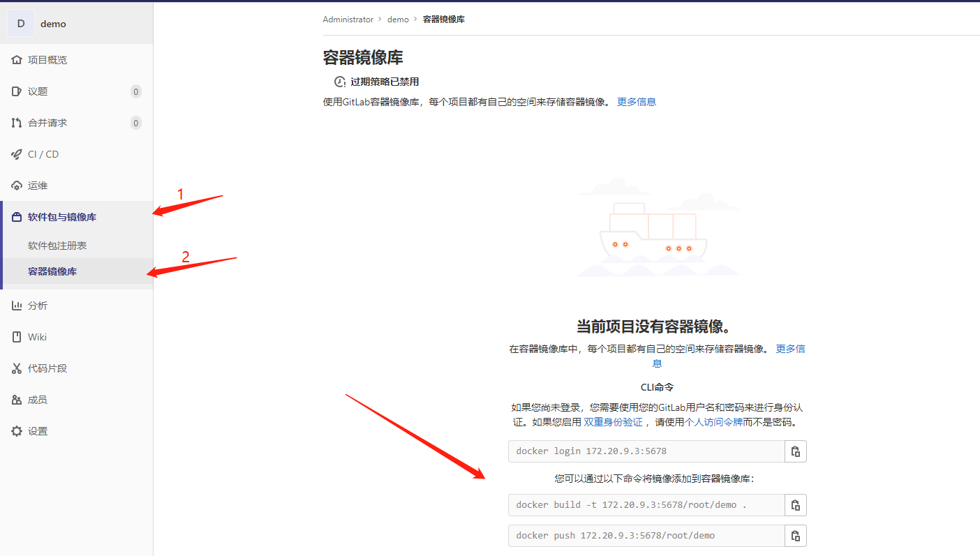Click 容器镜像库 in the breadcrumb
980x556 pixels.
pyautogui.click(x=444, y=20)
